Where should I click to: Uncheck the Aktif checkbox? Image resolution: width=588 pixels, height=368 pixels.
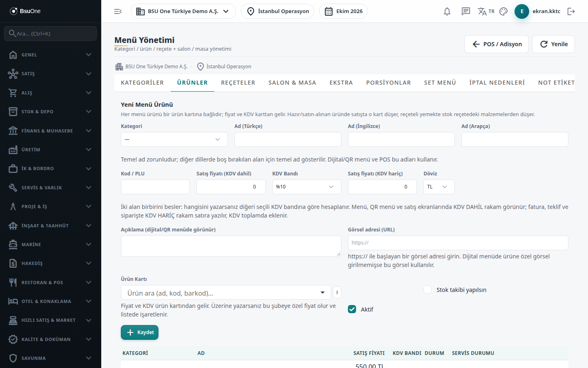352,309
